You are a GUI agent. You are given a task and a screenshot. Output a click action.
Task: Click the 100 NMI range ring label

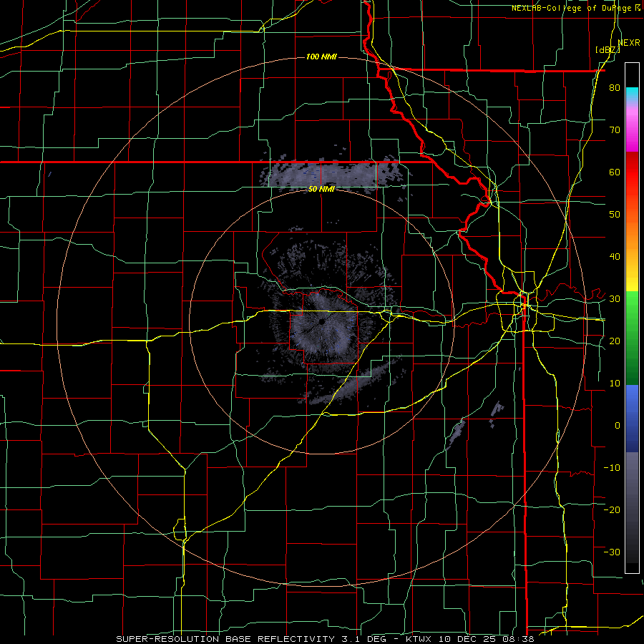click(x=321, y=57)
